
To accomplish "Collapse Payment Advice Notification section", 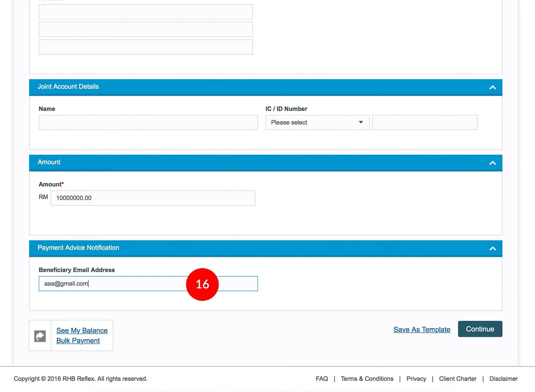I will 492,248.
